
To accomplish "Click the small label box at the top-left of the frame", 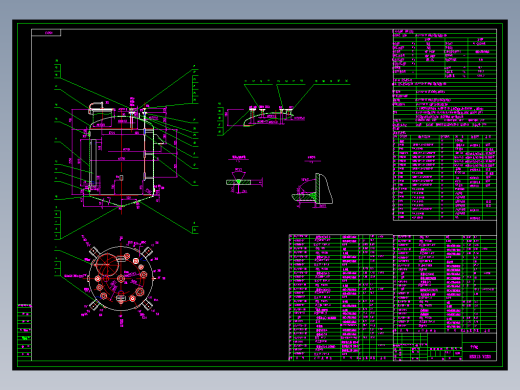I will 46,33.
